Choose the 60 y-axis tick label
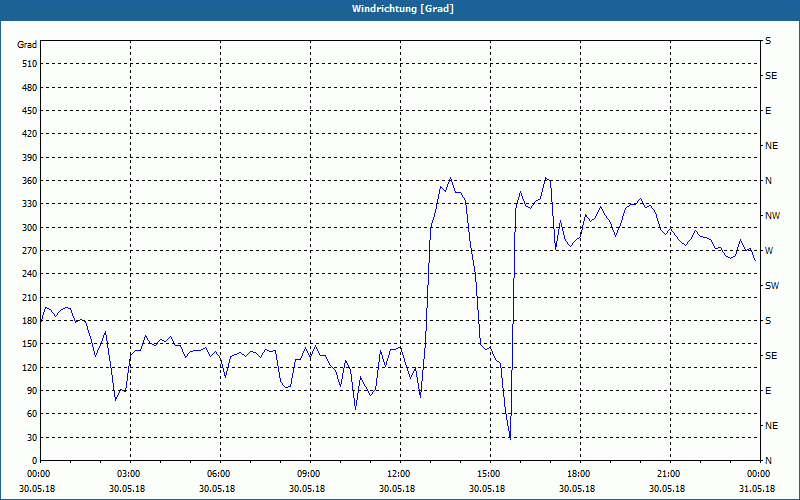The image size is (800, 500). (32, 414)
